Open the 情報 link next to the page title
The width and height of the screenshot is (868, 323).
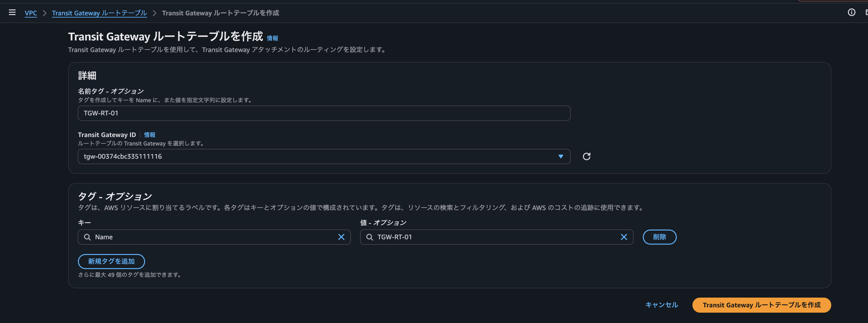tap(272, 38)
